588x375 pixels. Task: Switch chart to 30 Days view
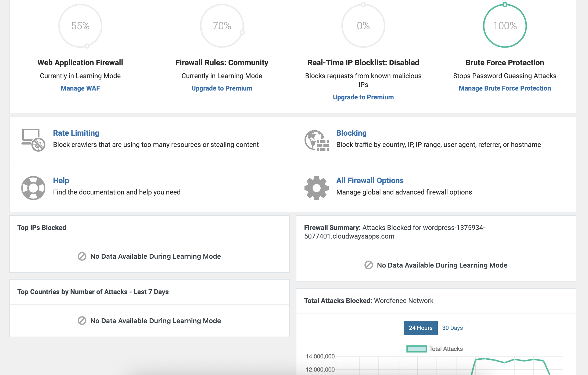pos(452,328)
